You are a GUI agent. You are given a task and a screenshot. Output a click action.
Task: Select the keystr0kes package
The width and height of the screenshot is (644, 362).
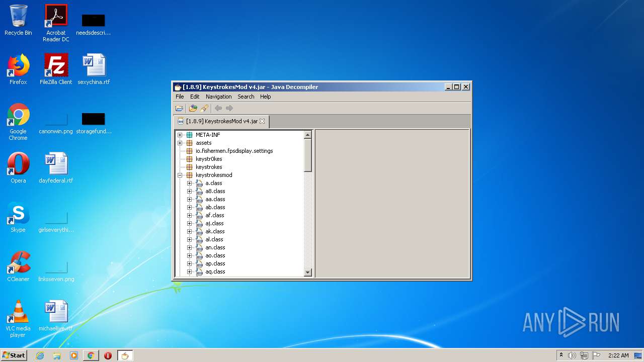(209, 159)
